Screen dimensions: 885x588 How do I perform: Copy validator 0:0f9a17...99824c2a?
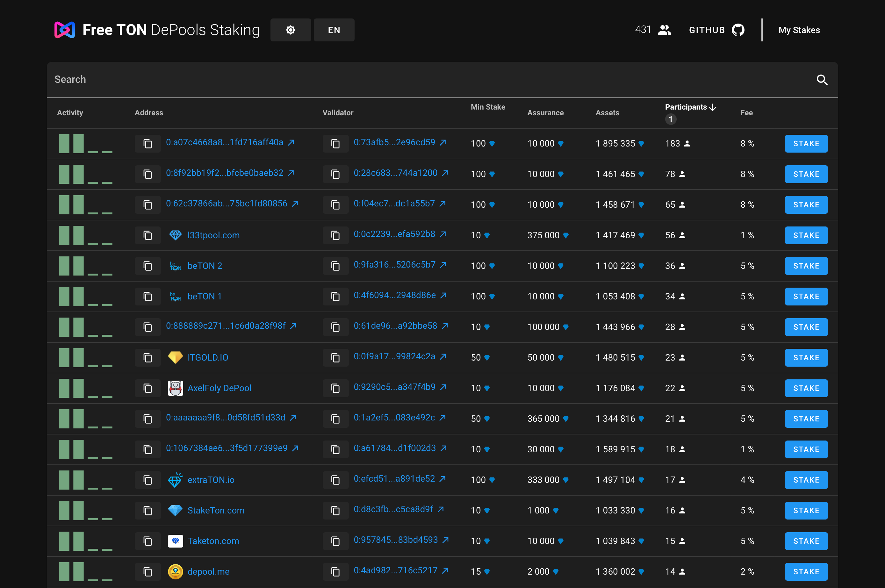pos(335,358)
